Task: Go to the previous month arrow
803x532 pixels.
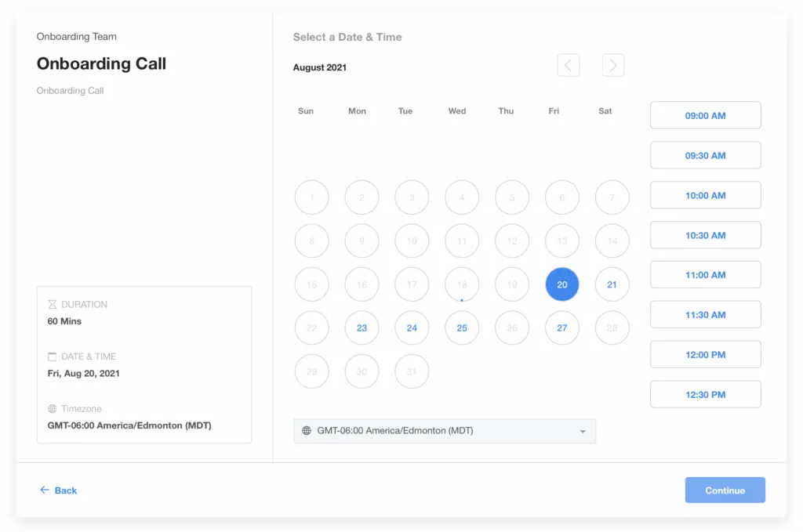Action: [x=568, y=66]
